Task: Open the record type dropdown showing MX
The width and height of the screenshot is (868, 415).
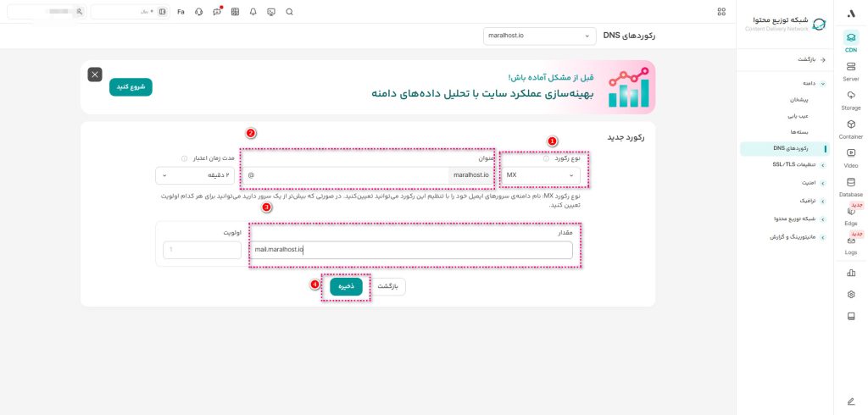Action: [541, 175]
